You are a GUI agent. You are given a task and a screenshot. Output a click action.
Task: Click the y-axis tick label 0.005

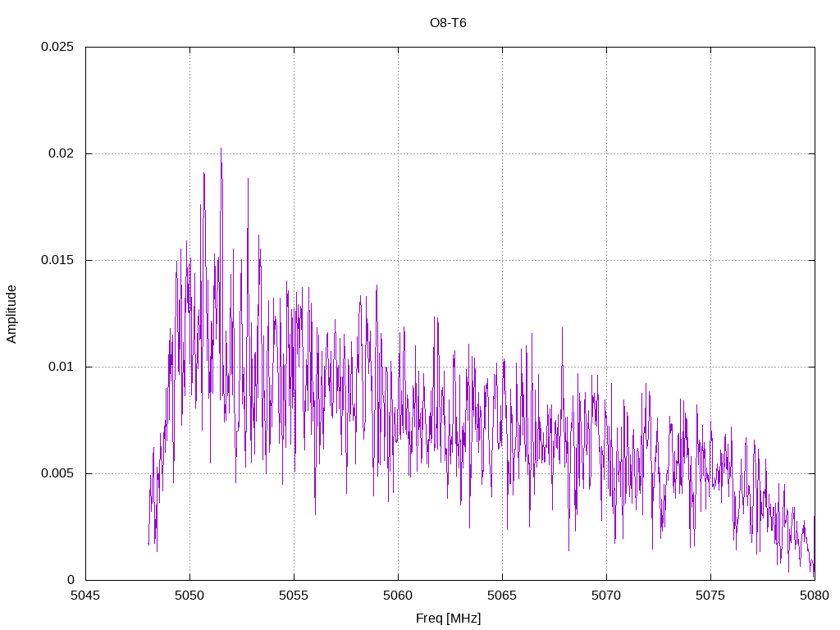click(x=57, y=473)
